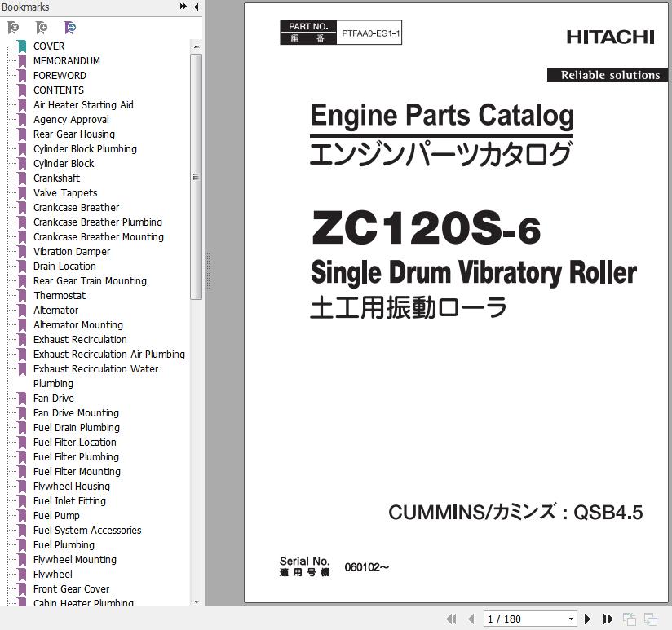The width and height of the screenshot is (672, 630).
Task: Select Fan Drive Mounting bookmark
Action: pos(77,413)
